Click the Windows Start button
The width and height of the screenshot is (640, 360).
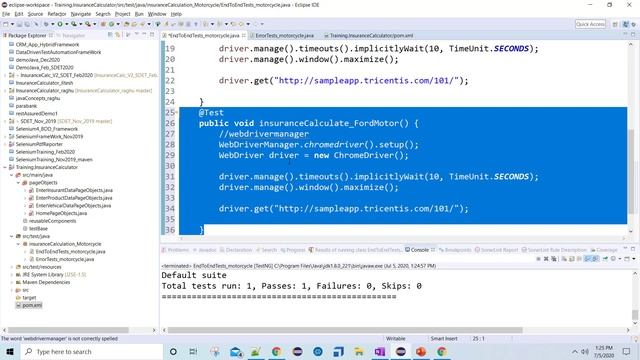point(9,351)
